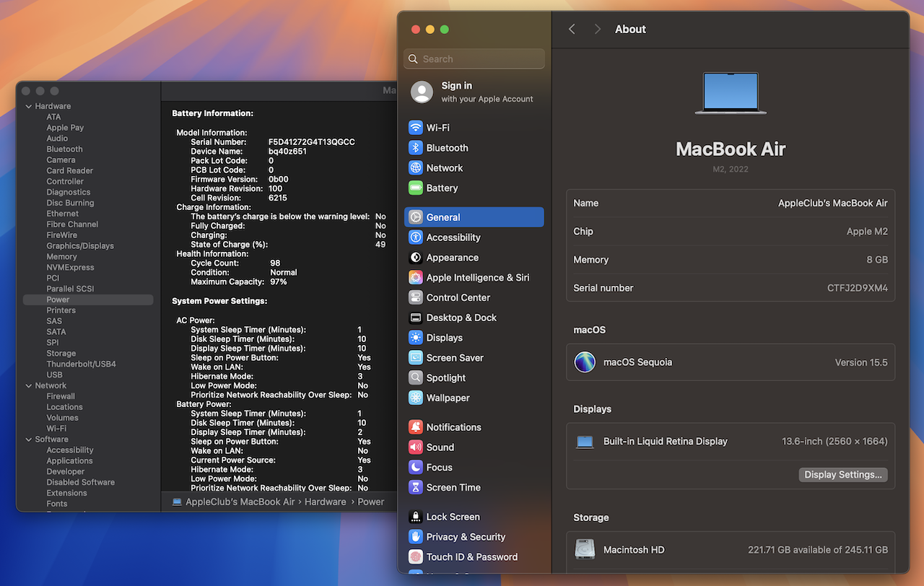The image size is (924, 586).
Task: Click the Name value AppleClub's MacBook Air
Action: coord(833,204)
